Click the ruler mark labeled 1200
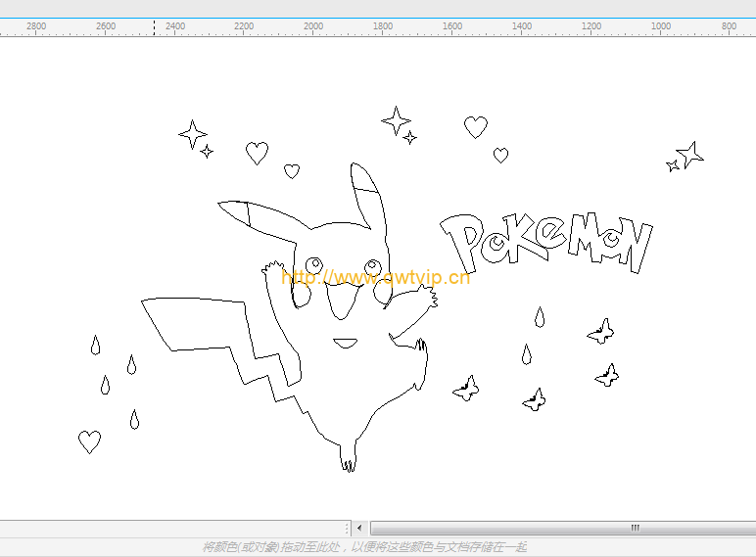The height and width of the screenshot is (557, 756). click(591, 26)
